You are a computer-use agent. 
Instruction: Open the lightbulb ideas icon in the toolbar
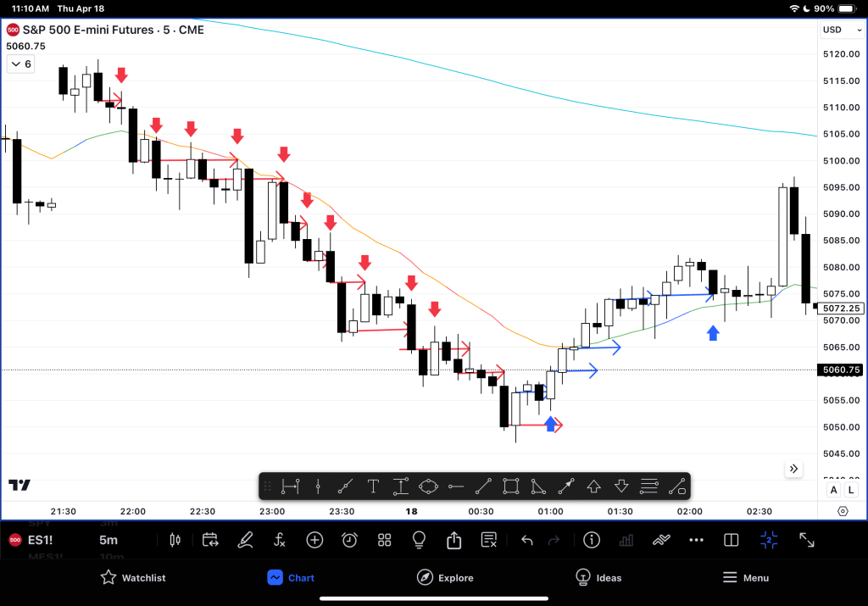point(418,540)
